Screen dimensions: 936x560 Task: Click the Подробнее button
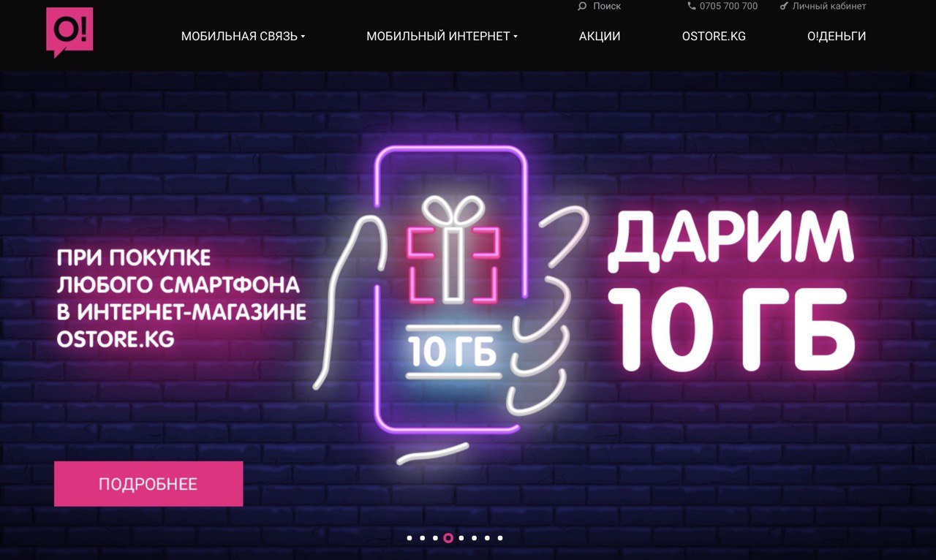click(x=148, y=484)
